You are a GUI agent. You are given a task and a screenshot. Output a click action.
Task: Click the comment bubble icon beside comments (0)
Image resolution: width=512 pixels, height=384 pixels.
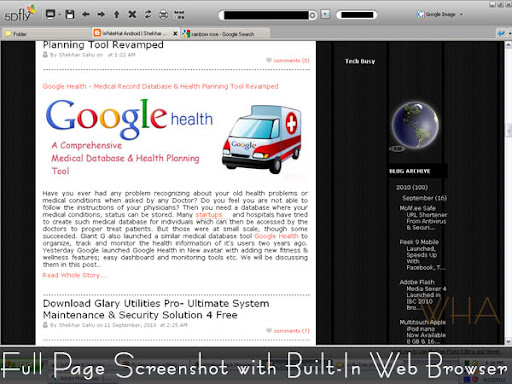pyautogui.click(x=269, y=60)
